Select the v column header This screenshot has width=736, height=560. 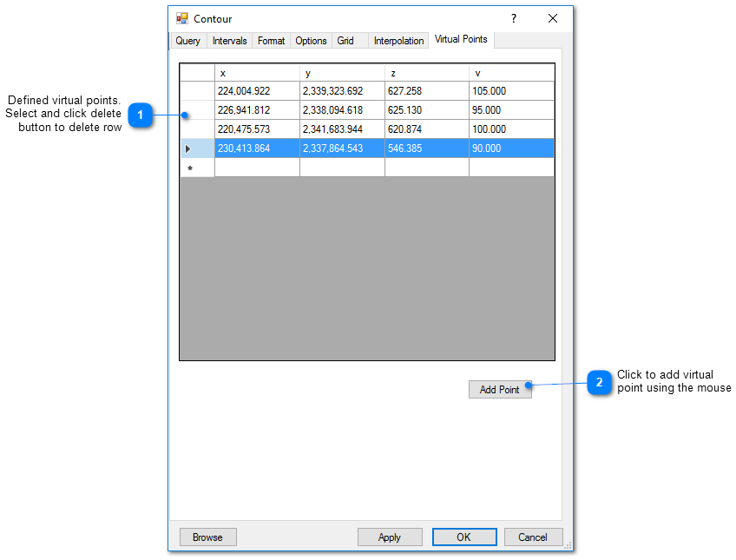pyautogui.click(x=511, y=72)
